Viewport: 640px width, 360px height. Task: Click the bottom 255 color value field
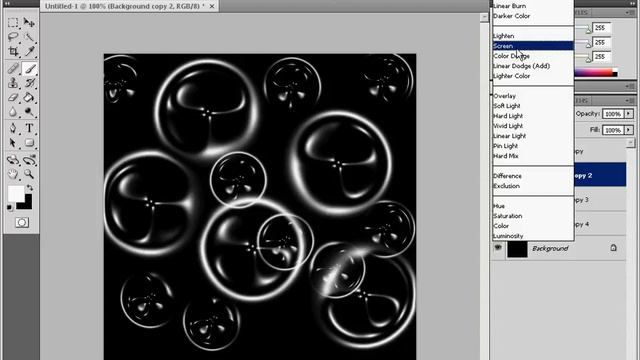coord(601,57)
